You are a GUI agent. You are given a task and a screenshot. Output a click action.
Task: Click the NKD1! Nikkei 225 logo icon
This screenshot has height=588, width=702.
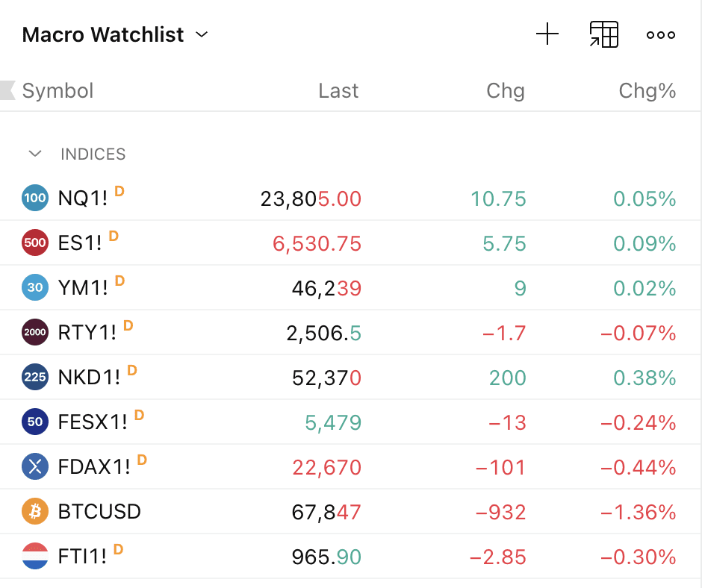35,378
